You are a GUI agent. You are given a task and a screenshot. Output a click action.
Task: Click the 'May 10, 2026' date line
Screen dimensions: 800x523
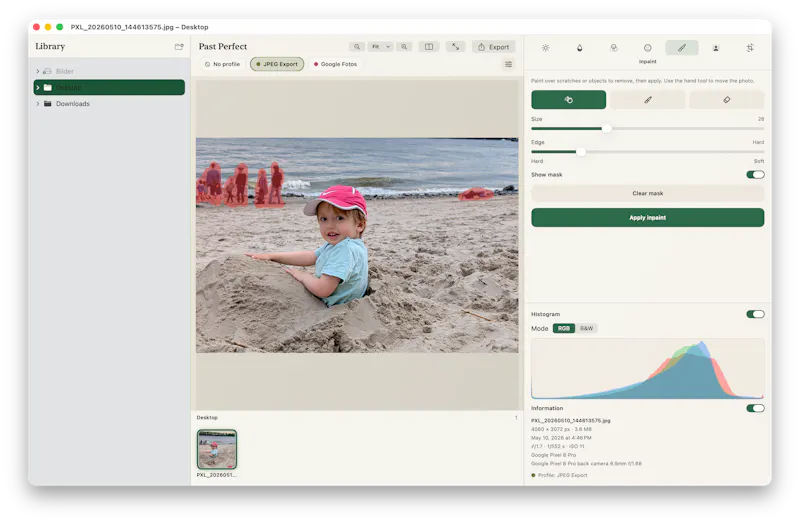(x=561, y=438)
